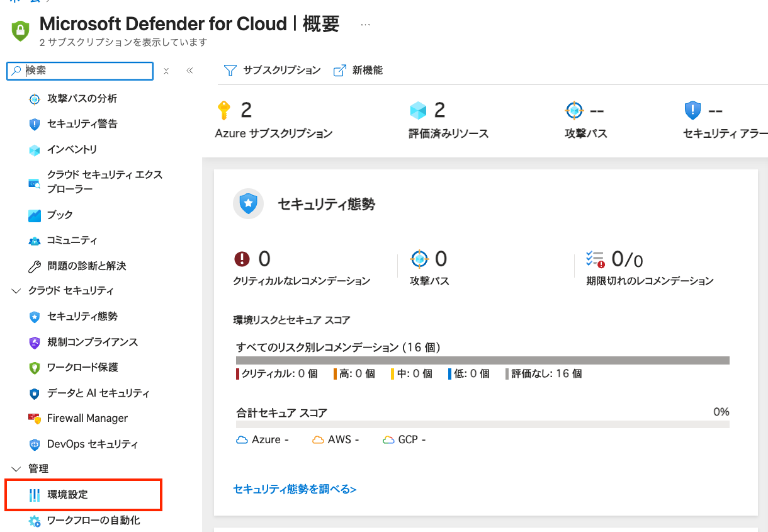Click the attack path icon inside posture card
This screenshot has width=768, height=532.
pyautogui.click(x=419, y=259)
